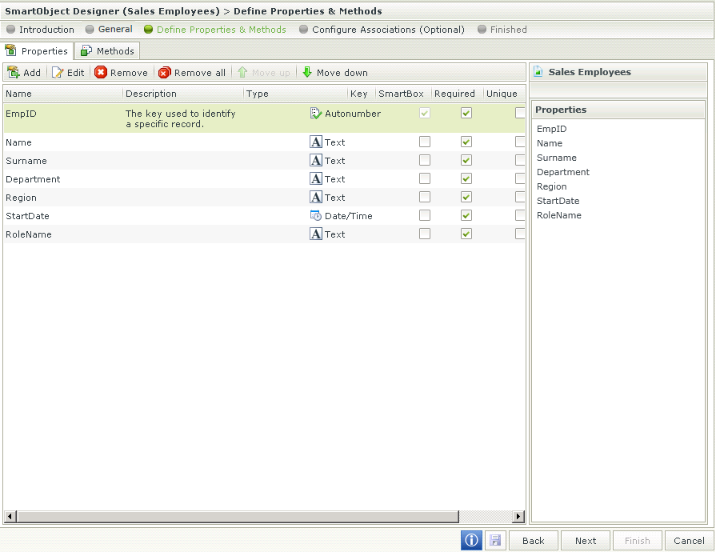
Task: Click the SmartBox column header
Action: 401,93
